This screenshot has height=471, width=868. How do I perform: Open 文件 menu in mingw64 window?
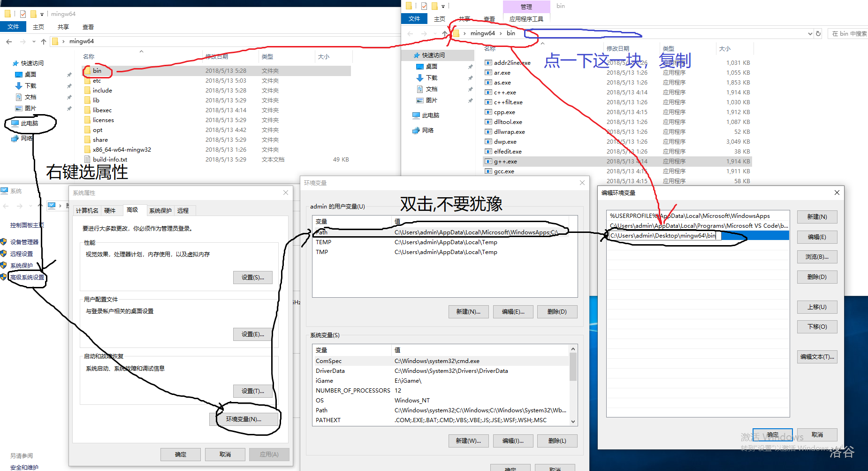[x=13, y=27]
